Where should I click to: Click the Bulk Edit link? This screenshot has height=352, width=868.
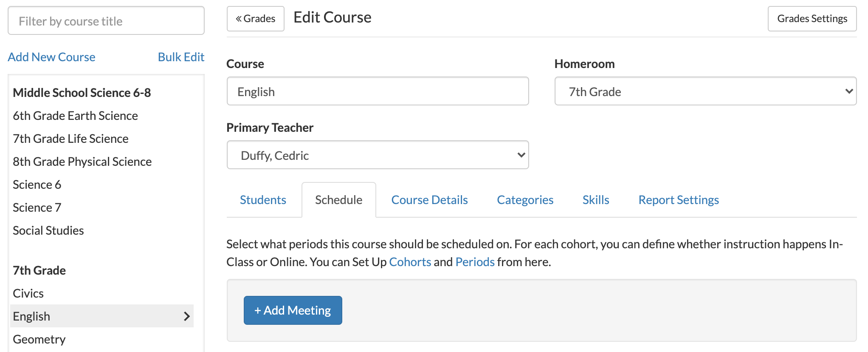(x=181, y=57)
